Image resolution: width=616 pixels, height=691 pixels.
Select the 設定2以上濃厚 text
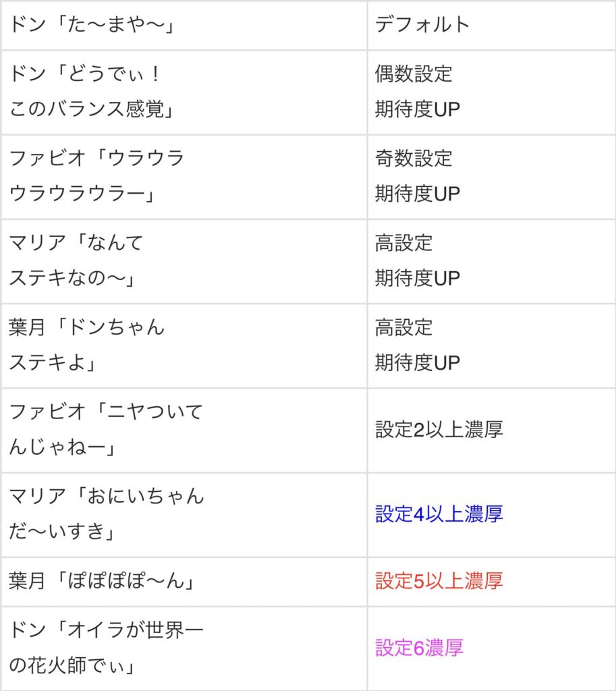tap(439, 430)
